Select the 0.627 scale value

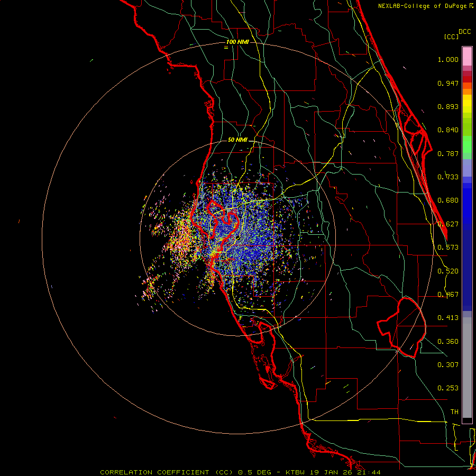point(448,224)
